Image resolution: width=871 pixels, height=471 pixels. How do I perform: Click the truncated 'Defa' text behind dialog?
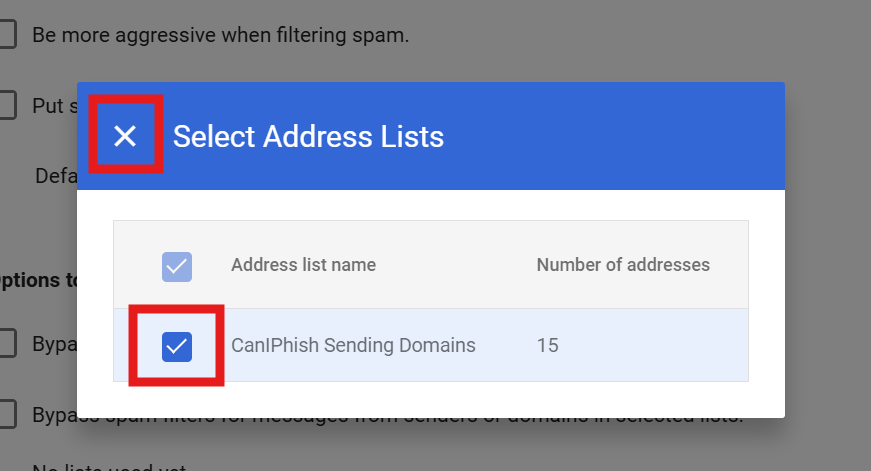pos(55,176)
